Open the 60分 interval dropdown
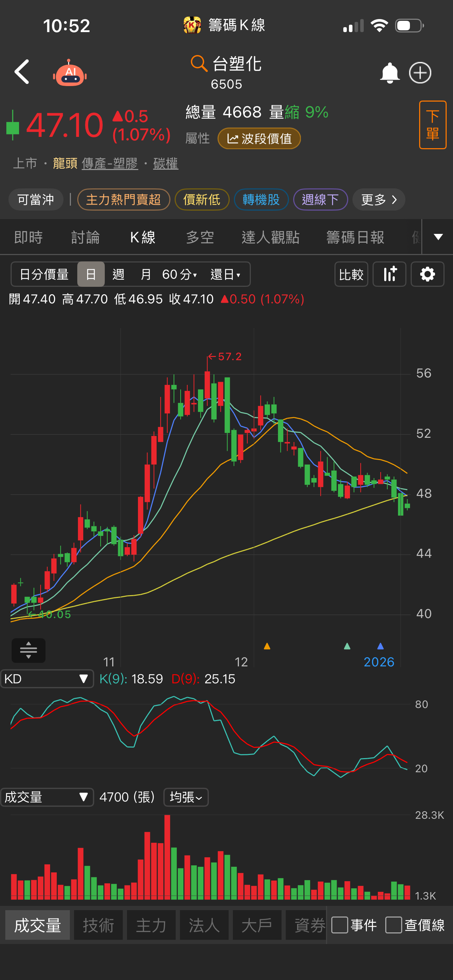The width and height of the screenshot is (453, 980). pos(180,274)
